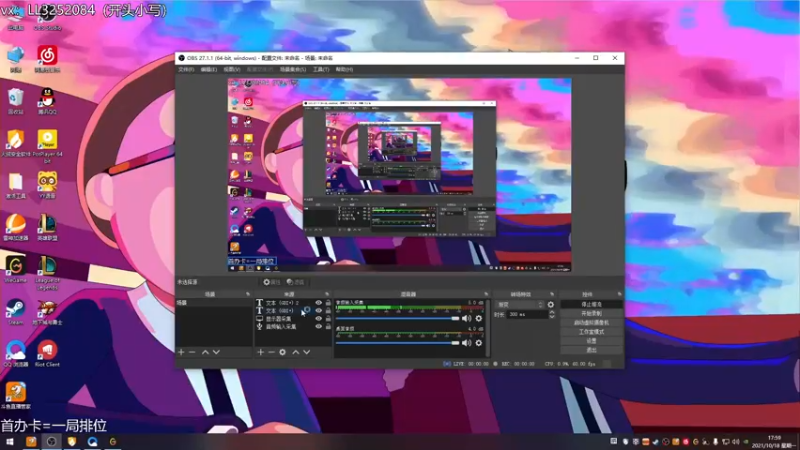
Task: Click Start Recording button in Controls
Action: coord(591,313)
